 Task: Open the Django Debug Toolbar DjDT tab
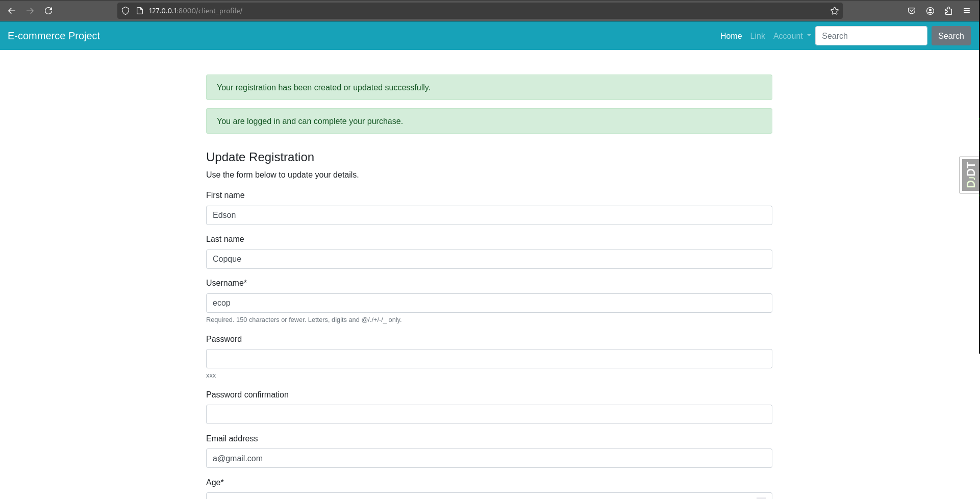click(970, 175)
